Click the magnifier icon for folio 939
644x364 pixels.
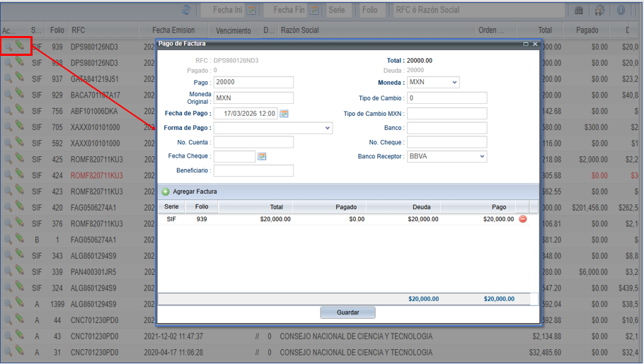pos(8,46)
